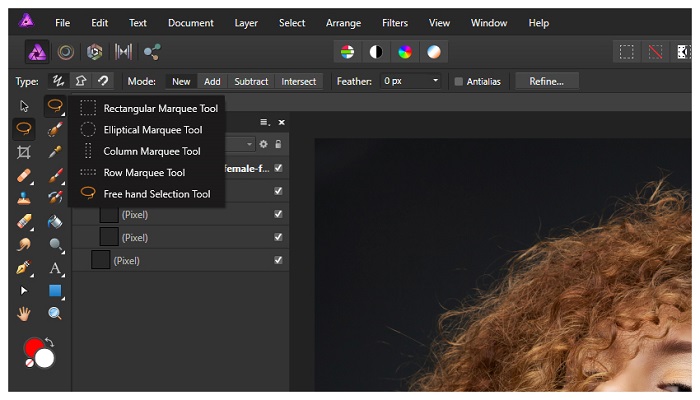The image size is (700, 400).
Task: Open the Edit menu
Action: click(x=100, y=23)
